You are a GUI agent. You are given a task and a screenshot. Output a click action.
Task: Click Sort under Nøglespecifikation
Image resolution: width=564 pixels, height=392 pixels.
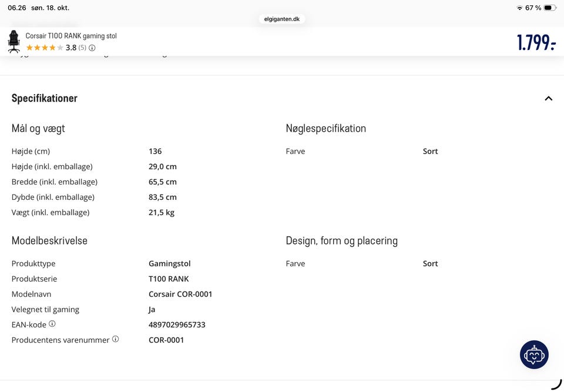pos(431,151)
